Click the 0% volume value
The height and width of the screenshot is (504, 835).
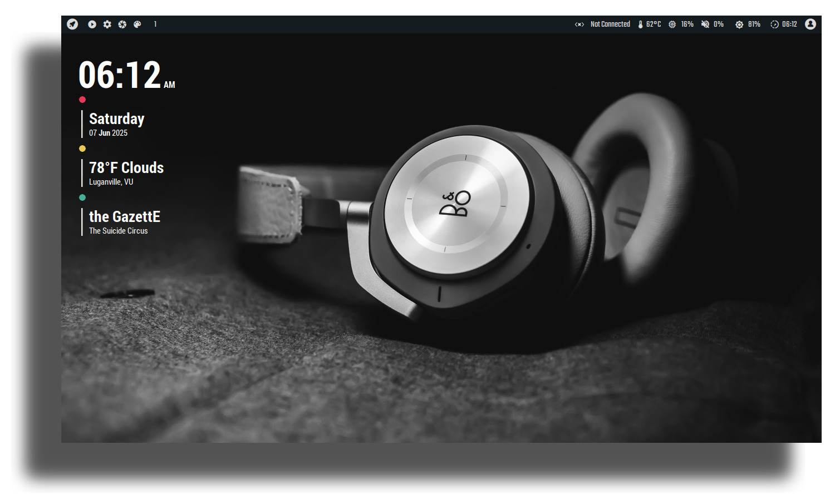pos(719,24)
